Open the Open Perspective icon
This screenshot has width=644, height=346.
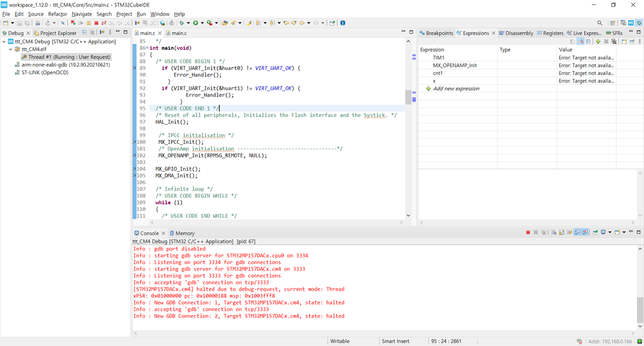pos(612,23)
